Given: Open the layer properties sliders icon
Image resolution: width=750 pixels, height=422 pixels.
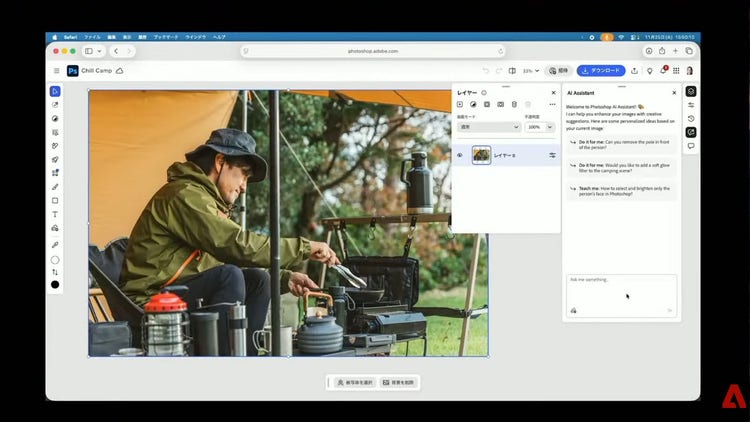Looking at the screenshot, I should [x=552, y=155].
